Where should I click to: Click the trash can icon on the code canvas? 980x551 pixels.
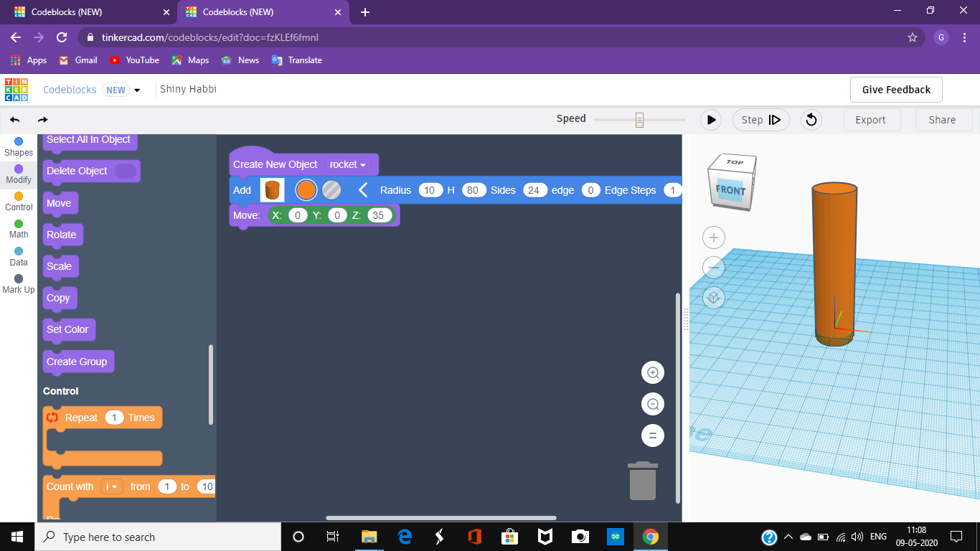click(x=643, y=479)
